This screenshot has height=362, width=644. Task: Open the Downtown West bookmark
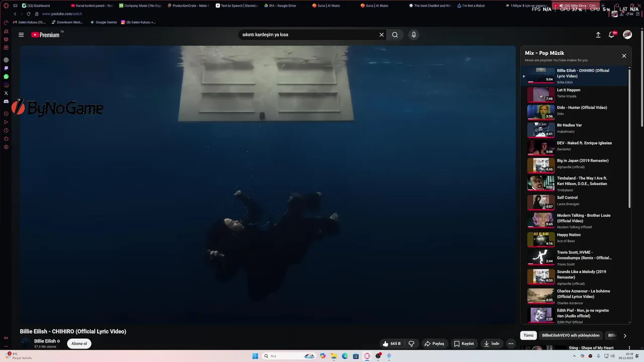click(x=67, y=22)
